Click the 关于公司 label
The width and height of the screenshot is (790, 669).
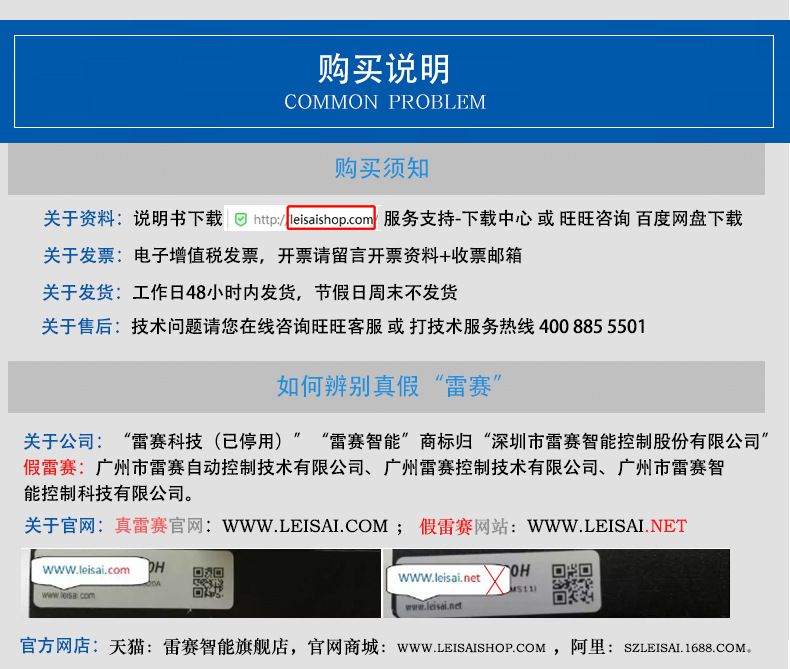point(63,441)
